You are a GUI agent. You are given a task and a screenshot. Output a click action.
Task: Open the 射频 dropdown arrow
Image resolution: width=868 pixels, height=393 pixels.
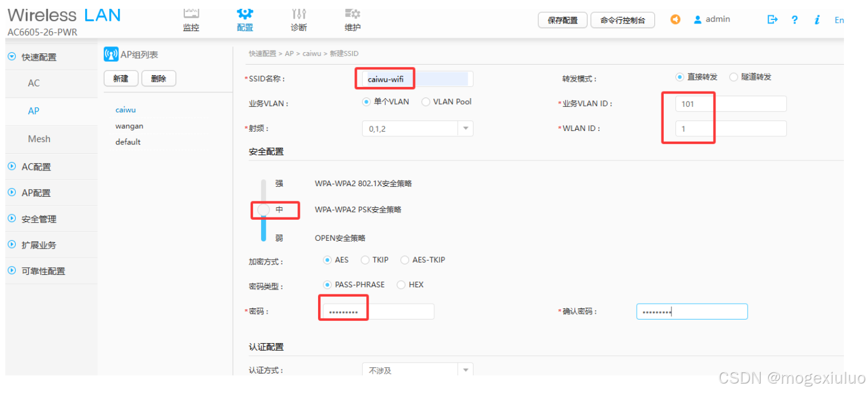click(465, 129)
